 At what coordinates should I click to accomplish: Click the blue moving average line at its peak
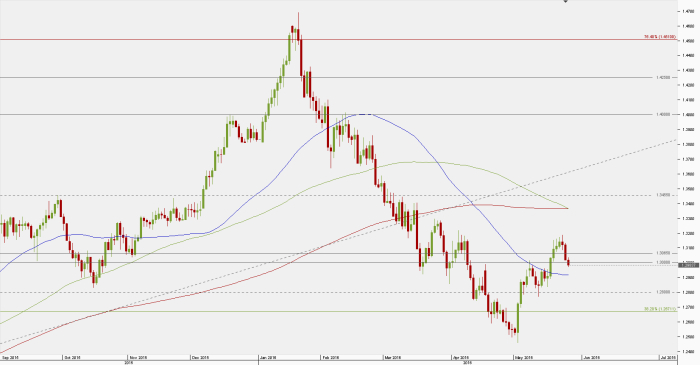364,115
